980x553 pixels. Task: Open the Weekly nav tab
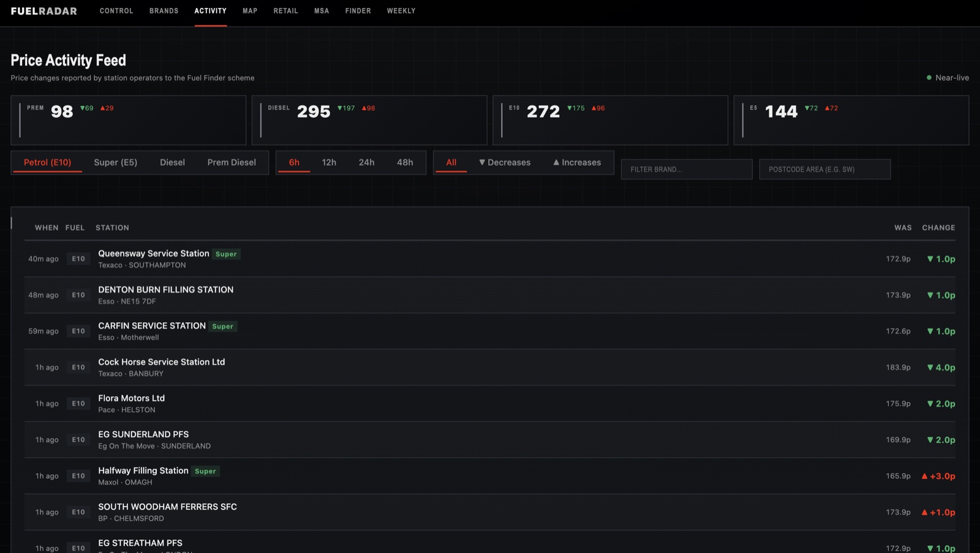click(x=401, y=11)
